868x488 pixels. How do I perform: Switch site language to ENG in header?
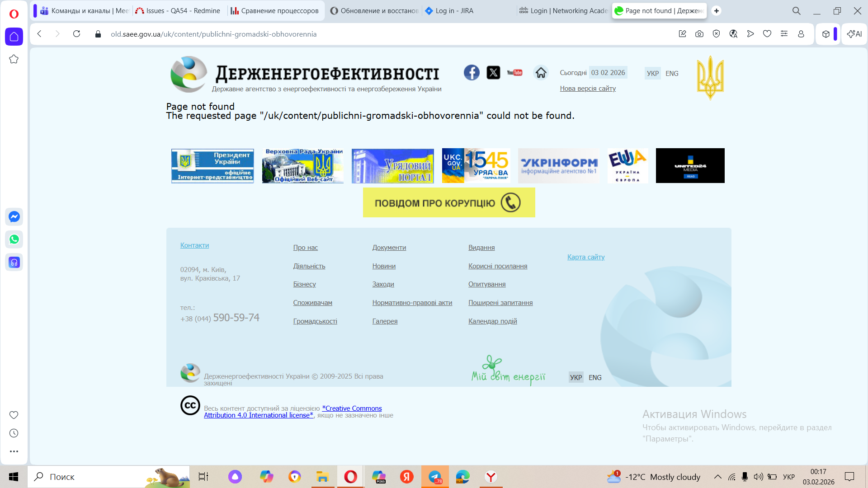click(x=672, y=73)
